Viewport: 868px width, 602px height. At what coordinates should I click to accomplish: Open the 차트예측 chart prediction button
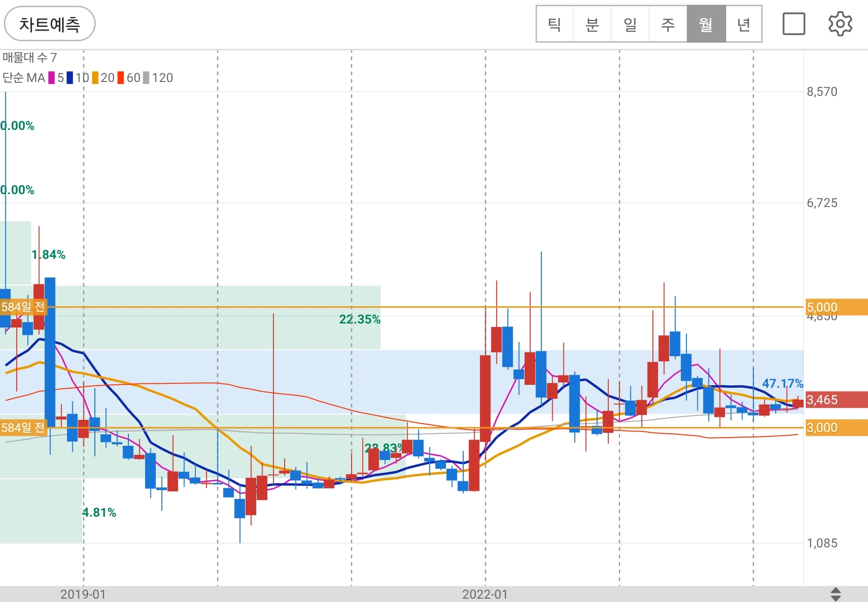click(49, 24)
